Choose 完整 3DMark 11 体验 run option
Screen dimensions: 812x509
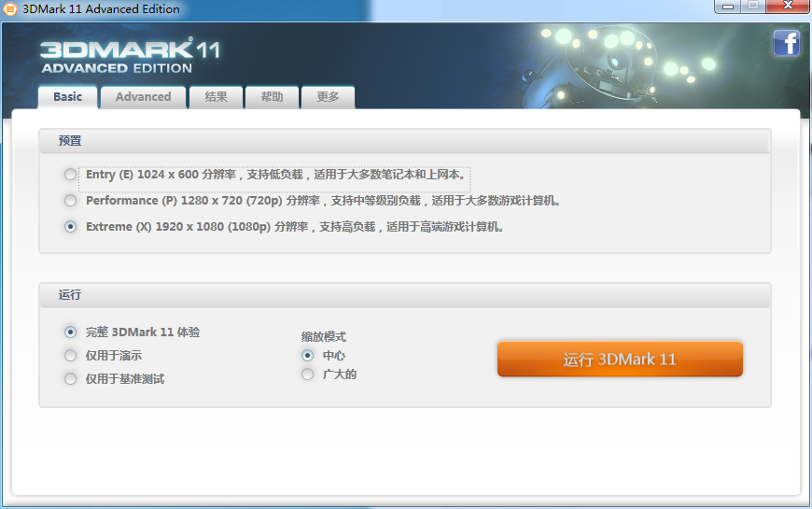coord(70,332)
